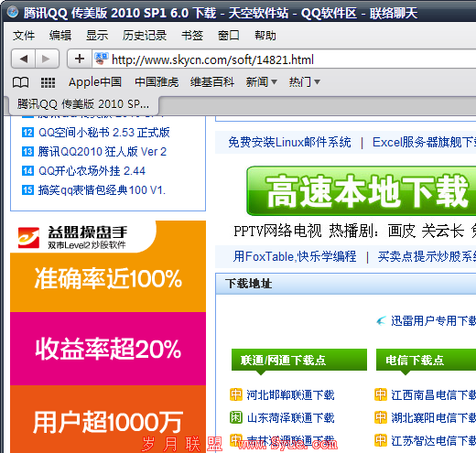Open the 窗口 menu

click(x=229, y=36)
